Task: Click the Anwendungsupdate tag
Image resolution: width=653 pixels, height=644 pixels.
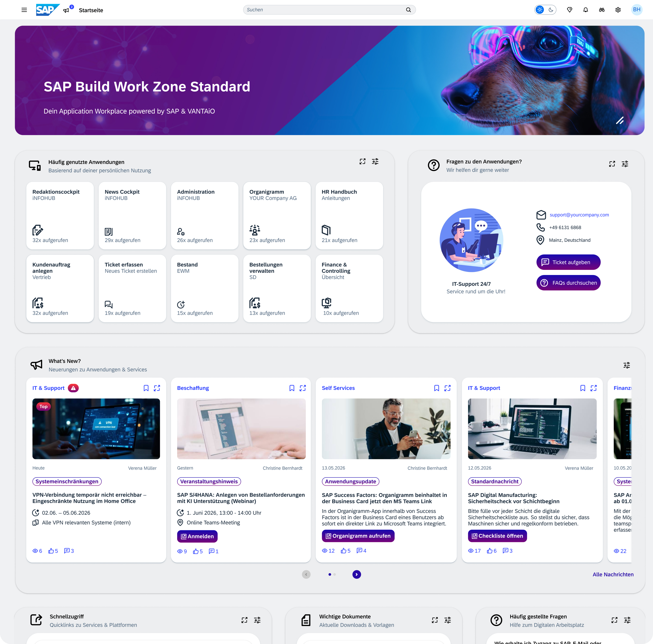Action: point(351,481)
